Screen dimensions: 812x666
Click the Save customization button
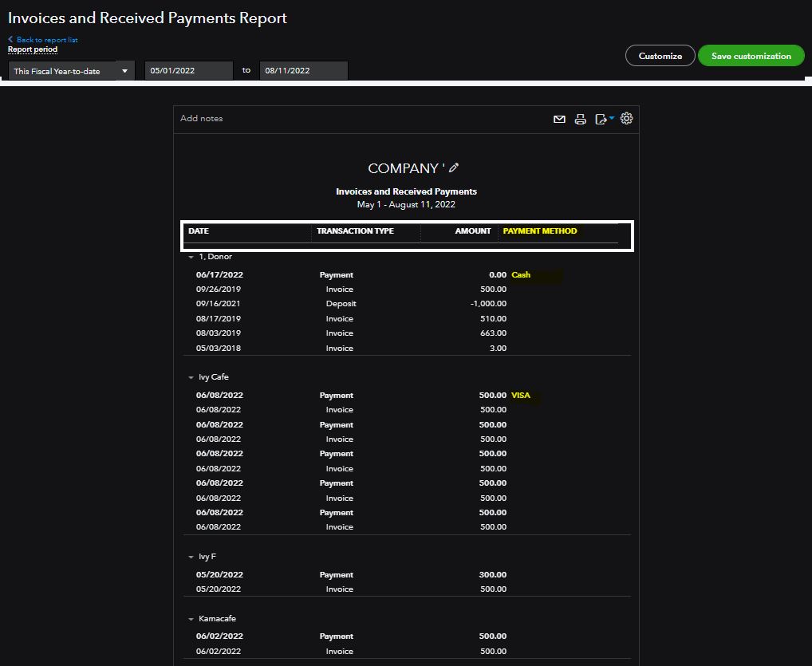(751, 56)
